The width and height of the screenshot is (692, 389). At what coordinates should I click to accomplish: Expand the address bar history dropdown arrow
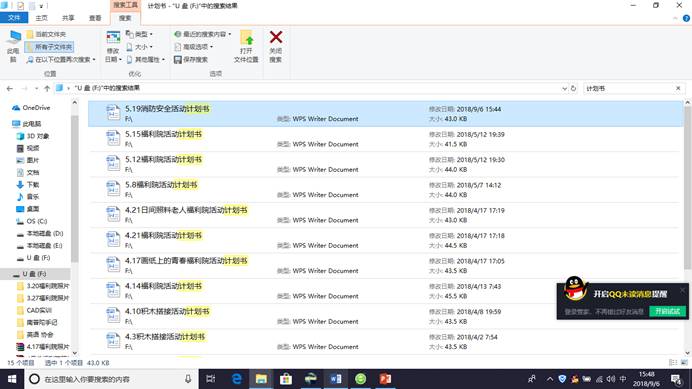564,88
